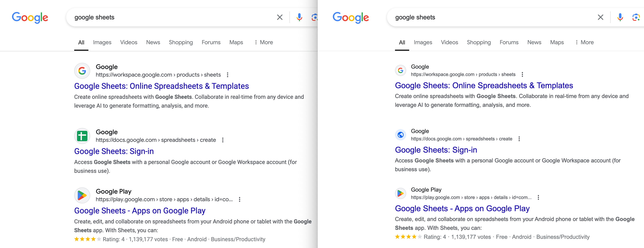The width and height of the screenshot is (644, 248).
Task: Switch to the Images tab in left pane
Action: pyautogui.click(x=102, y=42)
